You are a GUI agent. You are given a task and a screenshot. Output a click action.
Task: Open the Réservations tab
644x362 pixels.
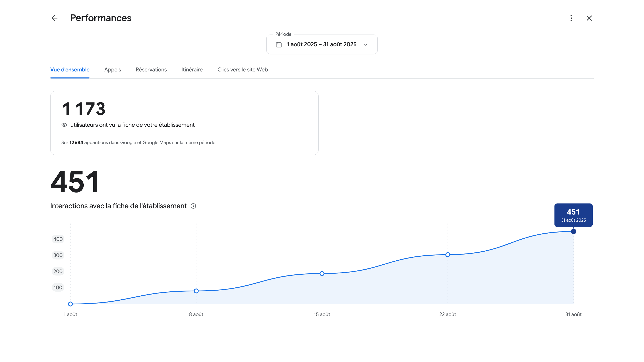151,70
